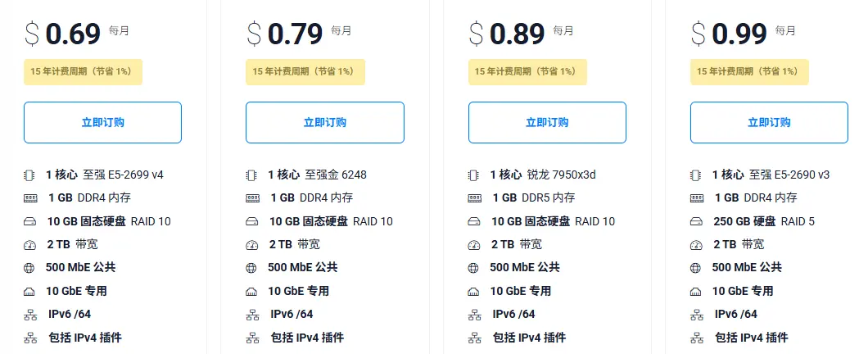Click the gauge icon beside 2 TB 带宽 in the $0.79 plan
The image size is (868, 354).
pos(252,245)
